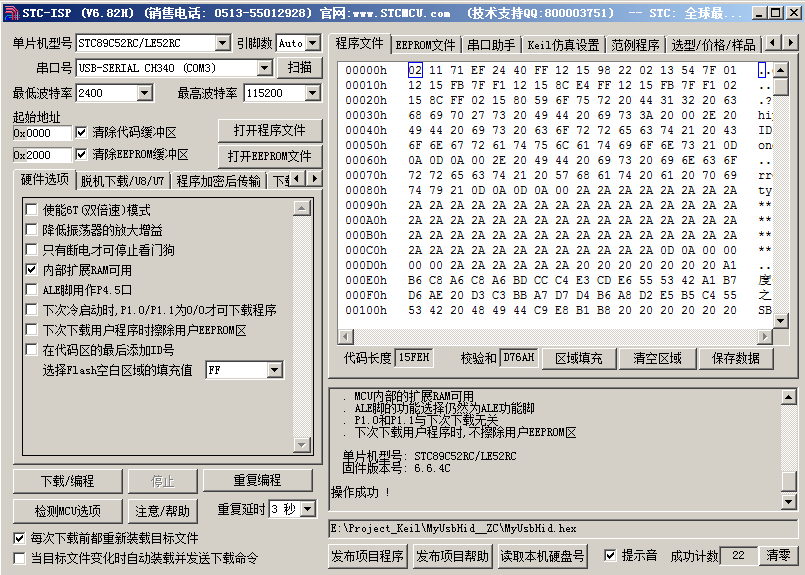Click hardware options list scroll down arrow
This screenshot has height=575, width=805.
(301, 445)
